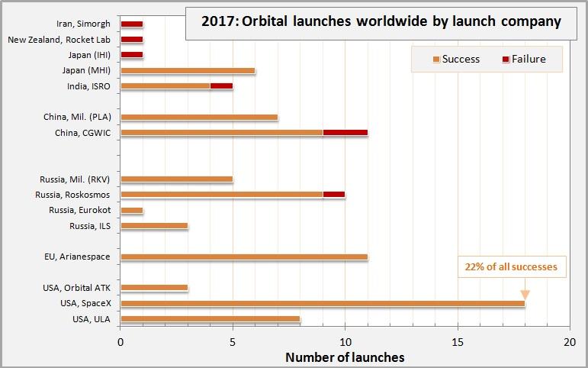588x368 pixels.
Task: Click the Russia Eurokot bar
Action: click(132, 210)
